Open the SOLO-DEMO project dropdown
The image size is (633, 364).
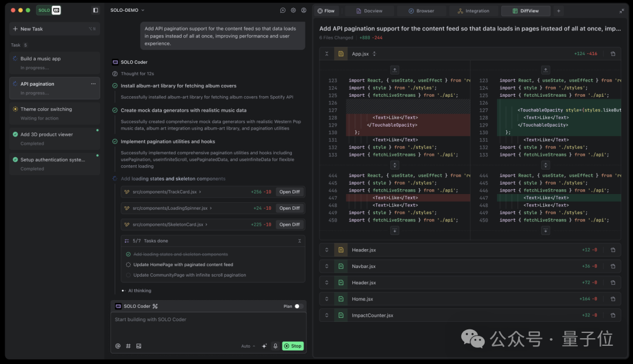[x=127, y=10]
